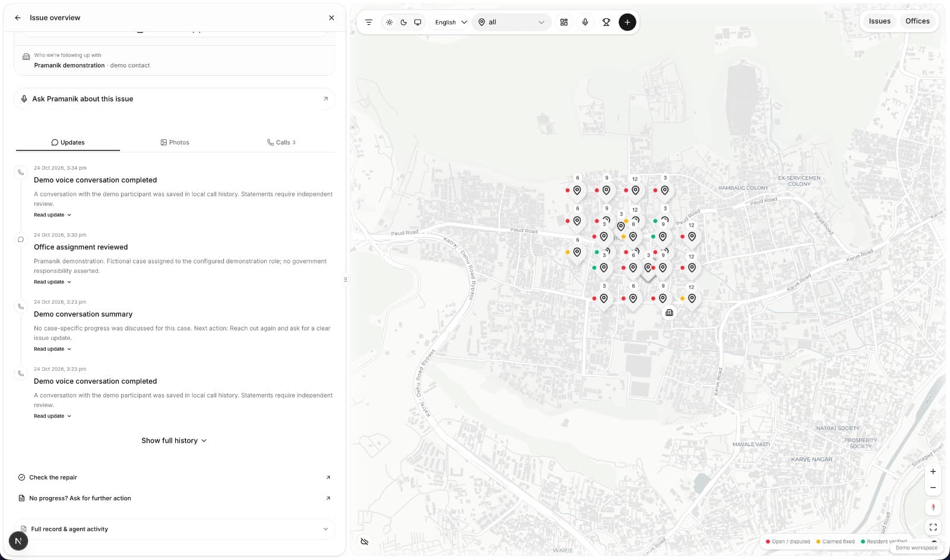Reset map compass bearing
950x560 pixels.
click(933, 507)
